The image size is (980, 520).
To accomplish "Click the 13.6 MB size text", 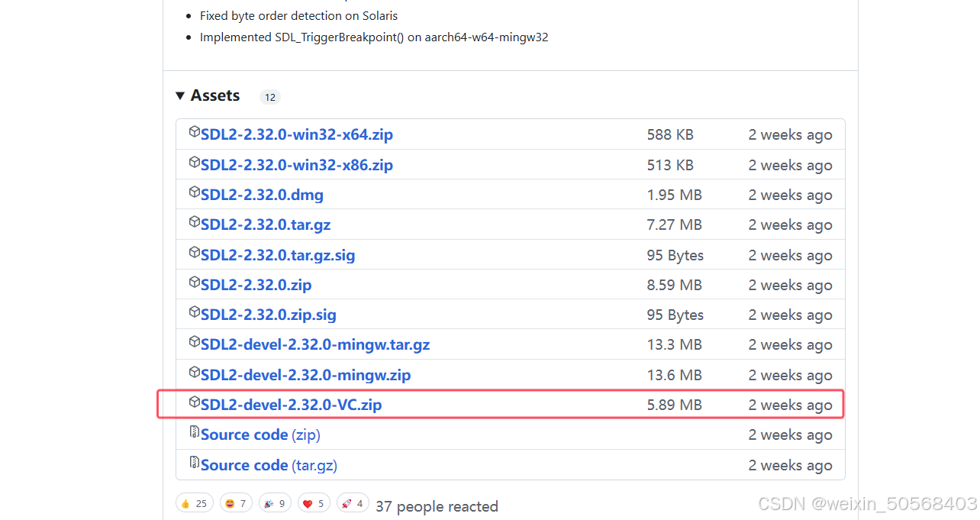I will click(x=674, y=375).
